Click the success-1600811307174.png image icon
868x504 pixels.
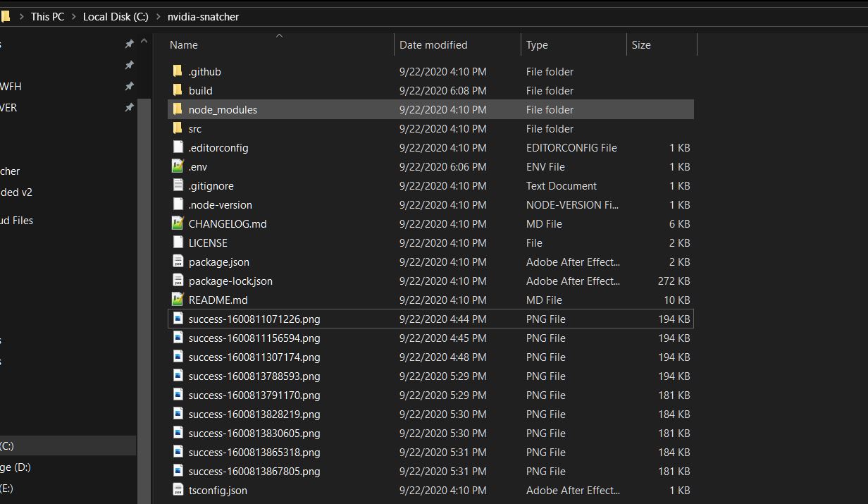point(178,357)
